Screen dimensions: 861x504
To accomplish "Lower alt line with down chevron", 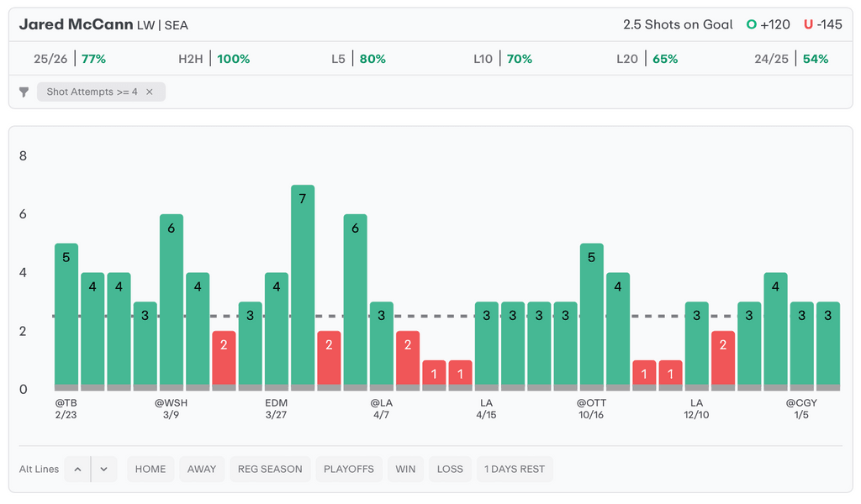I will pos(103,469).
